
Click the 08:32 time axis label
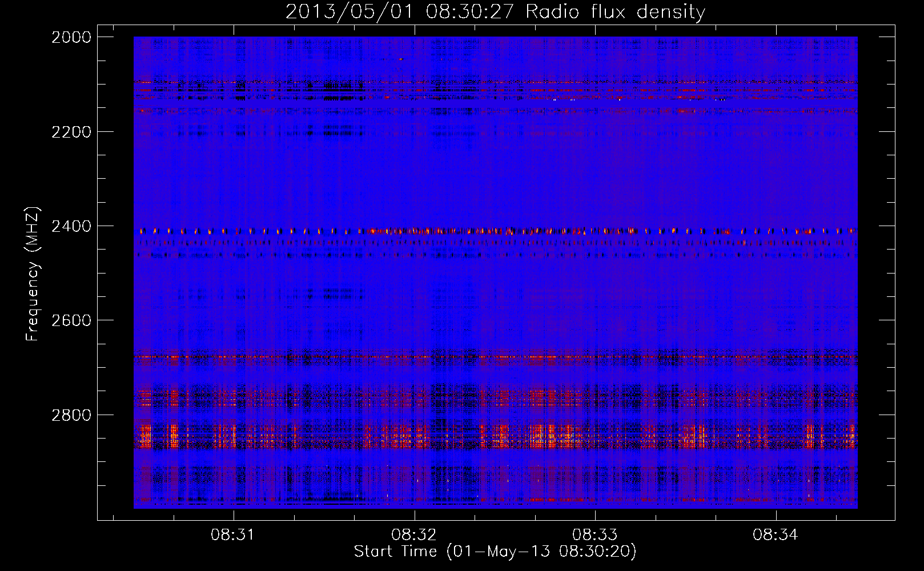click(x=413, y=535)
